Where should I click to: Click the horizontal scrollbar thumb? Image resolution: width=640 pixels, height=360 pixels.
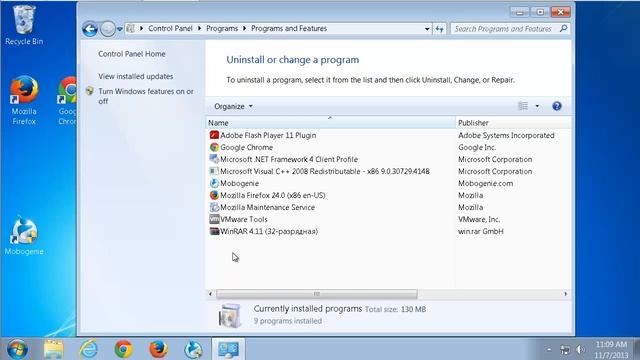(317, 294)
